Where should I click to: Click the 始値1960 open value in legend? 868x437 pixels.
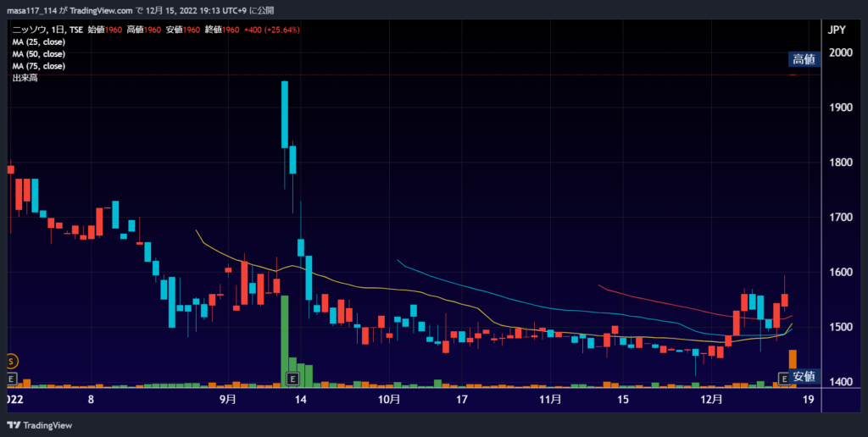(104, 30)
